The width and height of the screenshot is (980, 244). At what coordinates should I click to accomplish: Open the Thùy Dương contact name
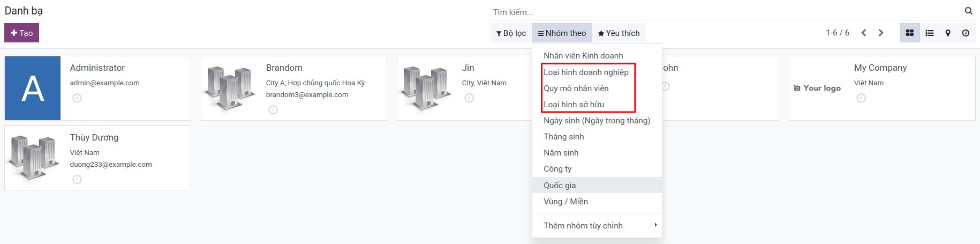(x=94, y=137)
